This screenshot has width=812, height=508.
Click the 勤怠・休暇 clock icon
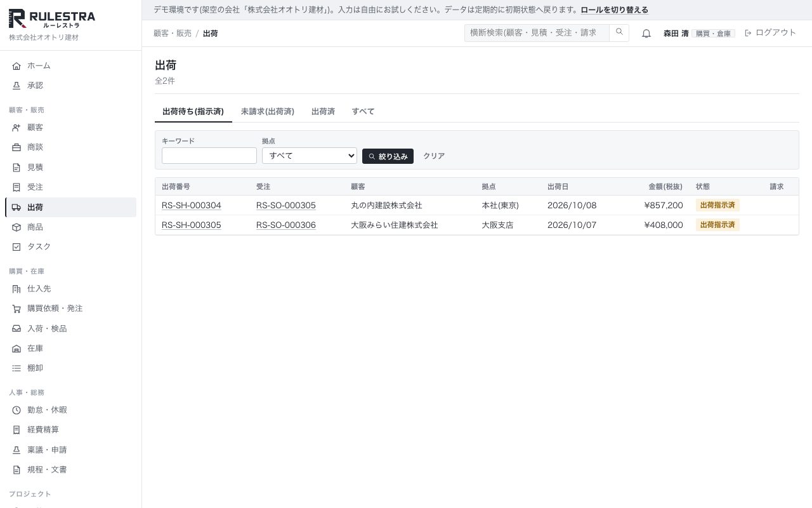[x=16, y=410]
